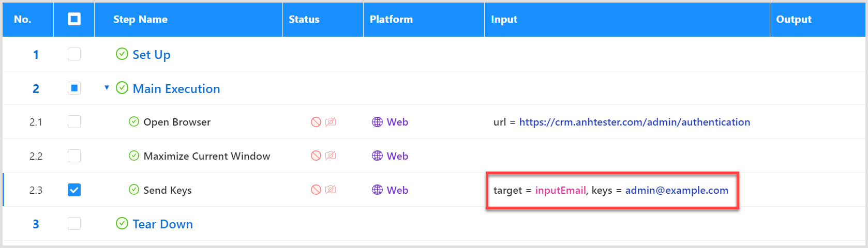868x248 pixels.
Task: Click step number 3
Action: pos(36,224)
